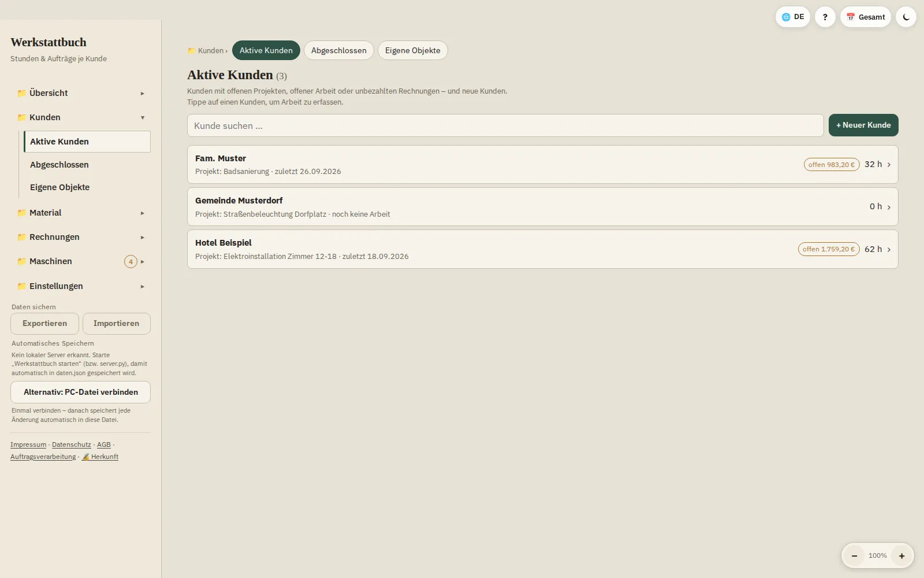Open the help question mark button
Viewport: 924px width, 578px height.
(825, 17)
